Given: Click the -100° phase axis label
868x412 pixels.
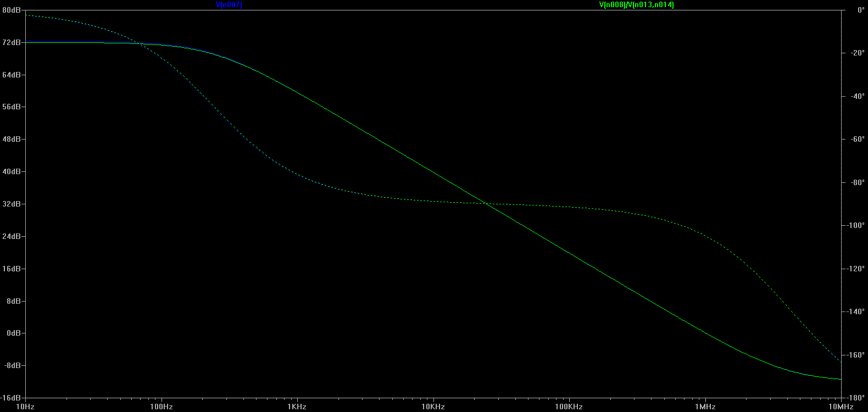Looking at the screenshot, I should pyautogui.click(x=855, y=225).
